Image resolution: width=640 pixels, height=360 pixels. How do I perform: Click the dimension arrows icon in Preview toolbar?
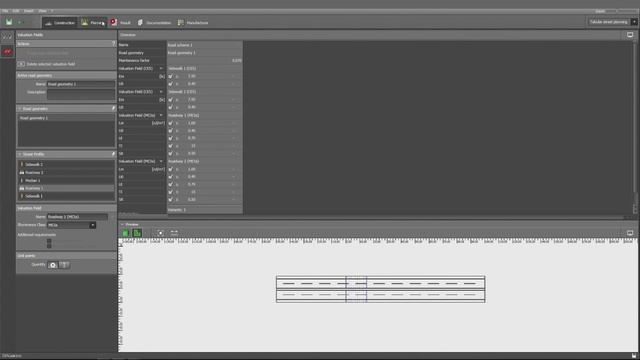click(174, 233)
